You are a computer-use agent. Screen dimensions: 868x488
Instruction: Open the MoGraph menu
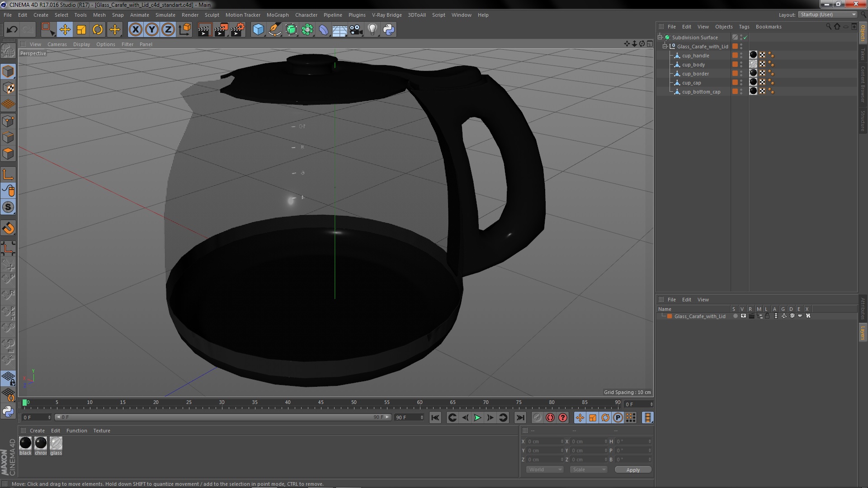[278, 15]
